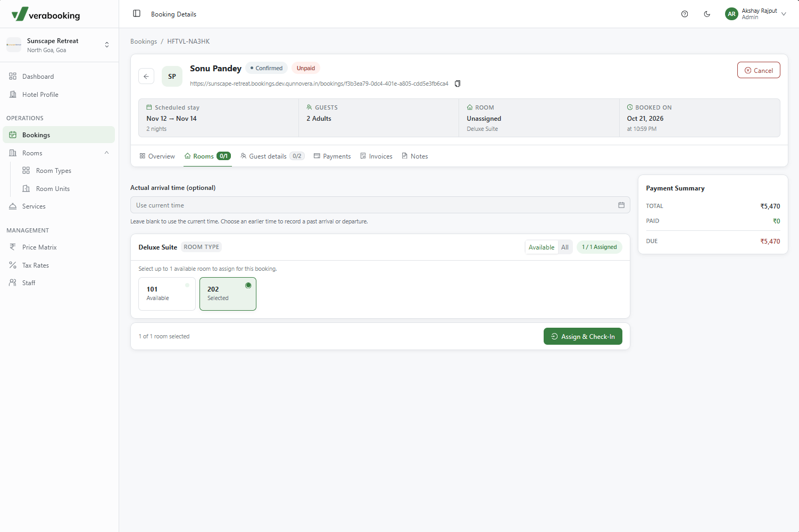
Task: Open Tax Rates page
Action: (59, 265)
